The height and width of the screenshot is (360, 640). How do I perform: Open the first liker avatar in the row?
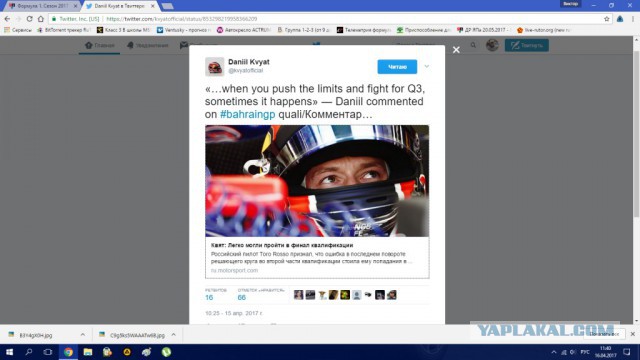coord(298,295)
